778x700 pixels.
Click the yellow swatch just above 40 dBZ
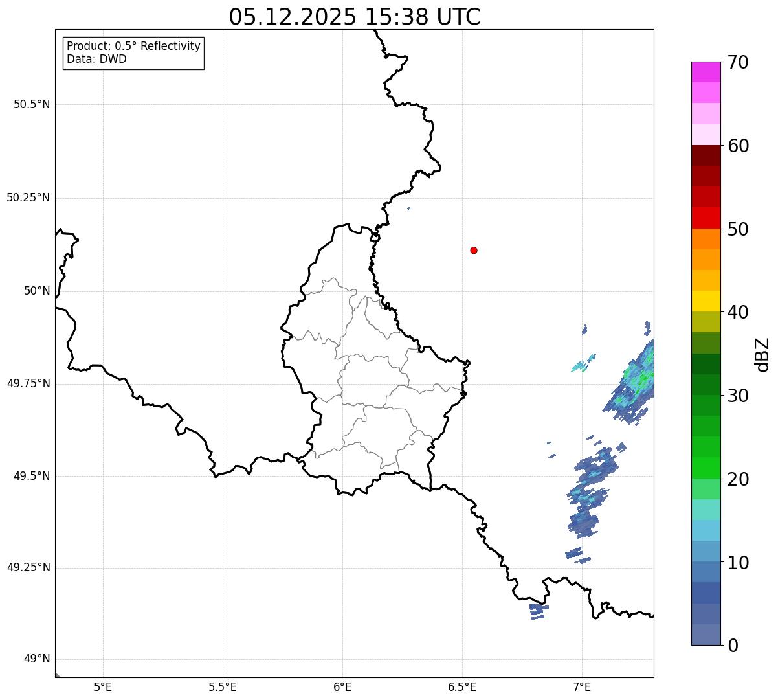pyautogui.click(x=706, y=301)
